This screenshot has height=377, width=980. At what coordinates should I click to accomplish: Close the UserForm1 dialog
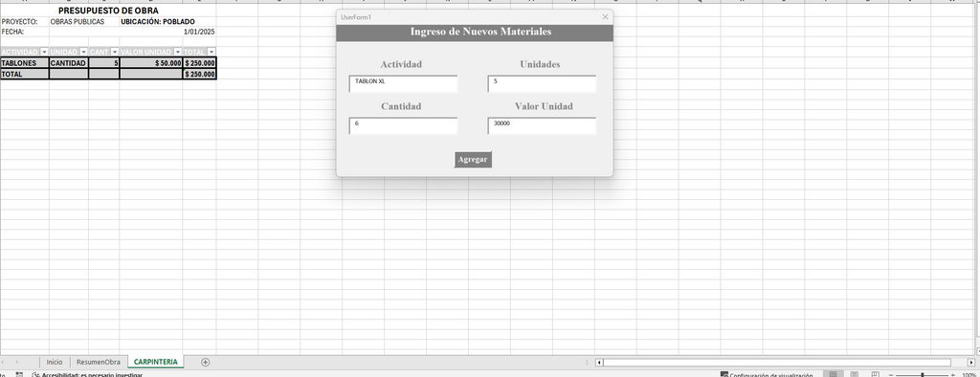pyautogui.click(x=605, y=17)
